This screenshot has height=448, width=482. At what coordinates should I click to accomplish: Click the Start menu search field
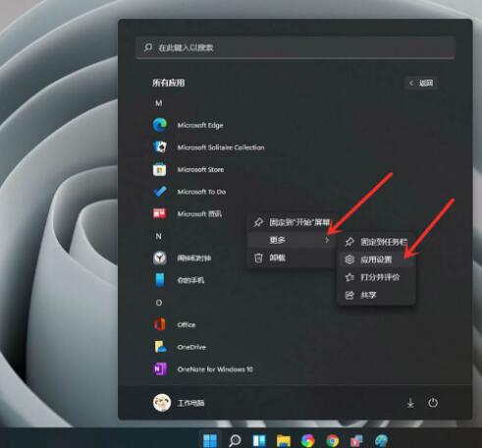295,47
